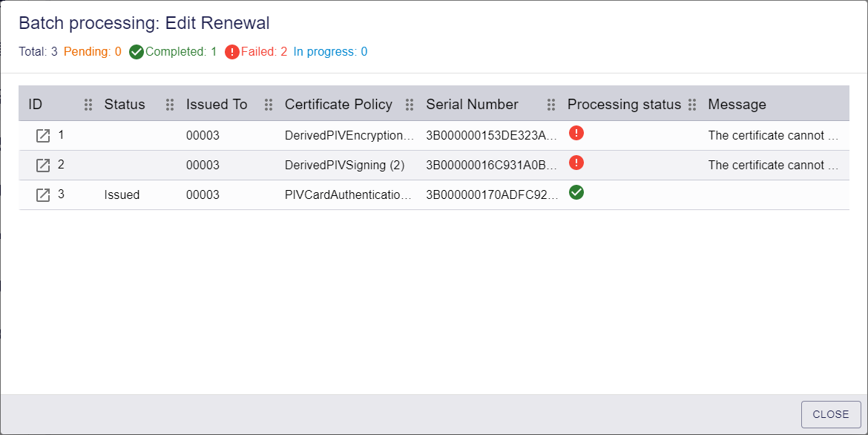Sort by the Serial Number column header

point(472,104)
